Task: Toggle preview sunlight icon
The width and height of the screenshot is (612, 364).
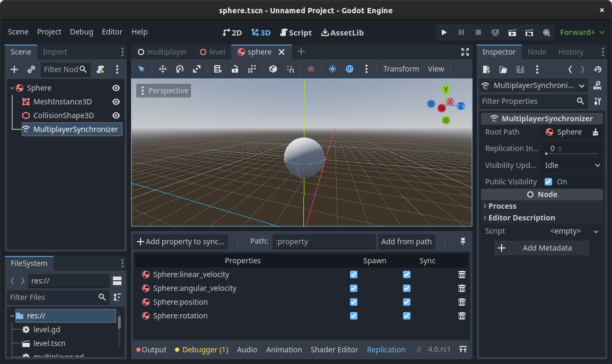Action: coord(332,69)
